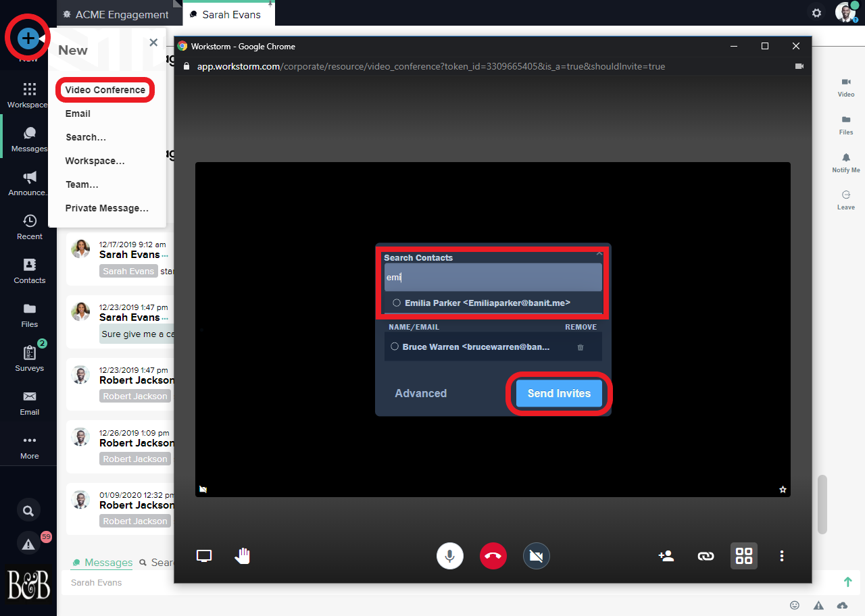Viewport: 865px width, 616px height.
Task: Click the star icon on video corner
Action: [783, 490]
